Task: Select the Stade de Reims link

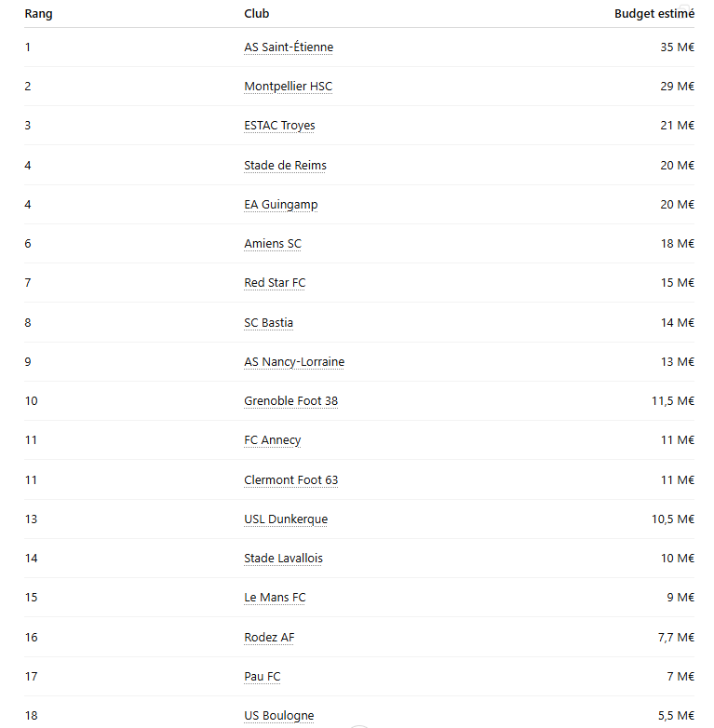Action: (x=285, y=166)
